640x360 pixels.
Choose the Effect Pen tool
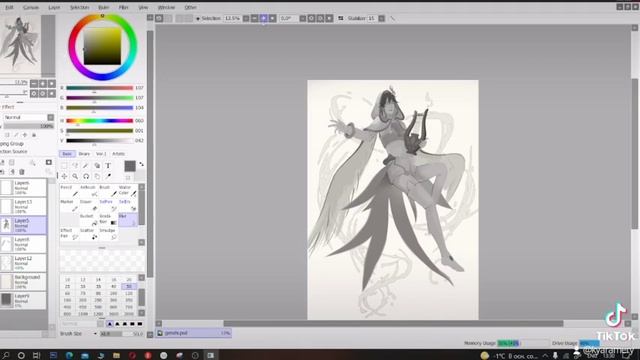pos(69,233)
